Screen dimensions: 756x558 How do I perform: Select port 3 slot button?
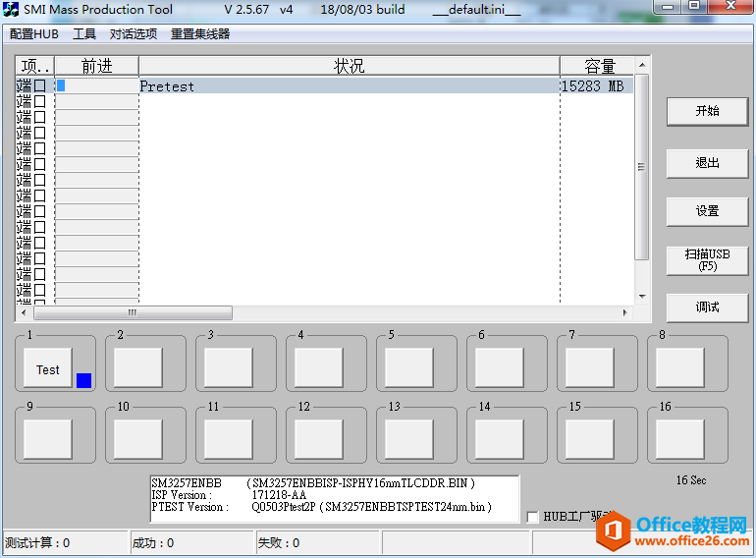pos(229,368)
